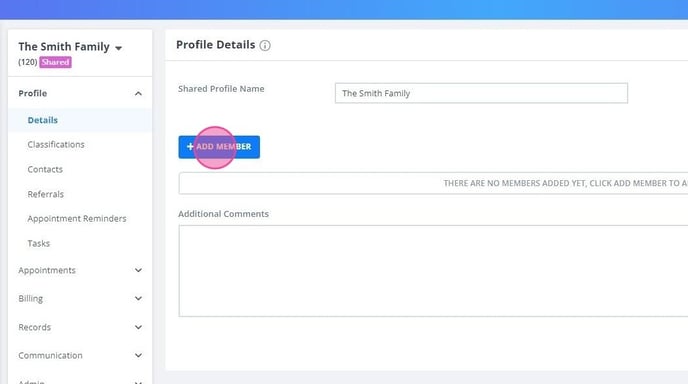Click the Add Member button
The height and width of the screenshot is (384, 688).
(219, 147)
